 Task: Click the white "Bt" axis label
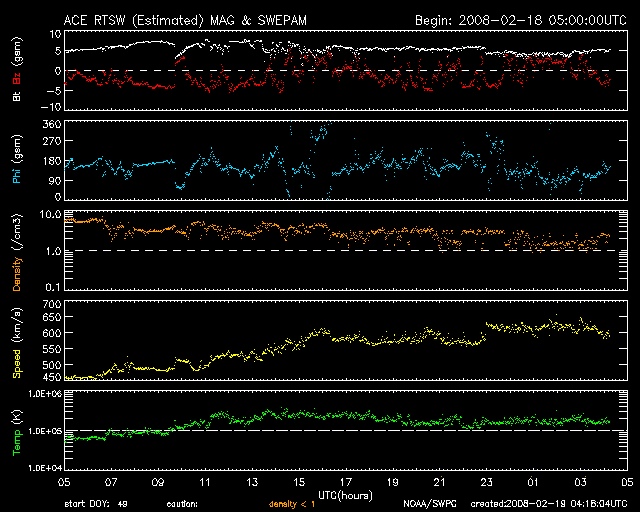click(17, 96)
